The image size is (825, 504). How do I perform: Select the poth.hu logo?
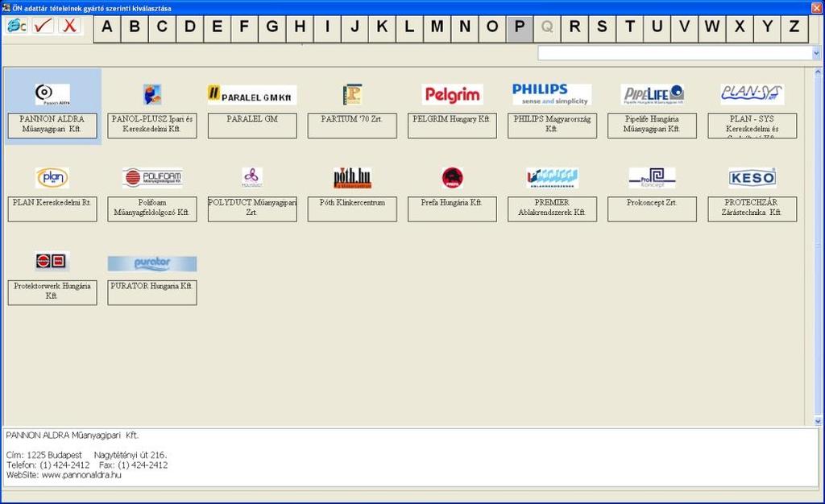(352, 178)
